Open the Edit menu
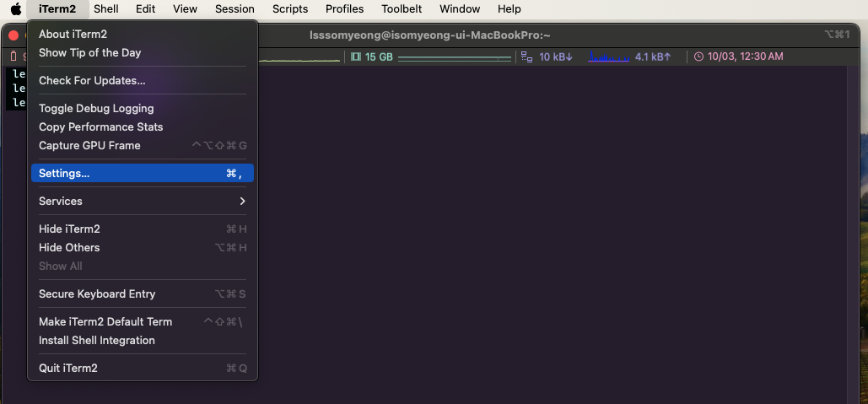Viewport: 868px width, 404px height. coord(146,8)
